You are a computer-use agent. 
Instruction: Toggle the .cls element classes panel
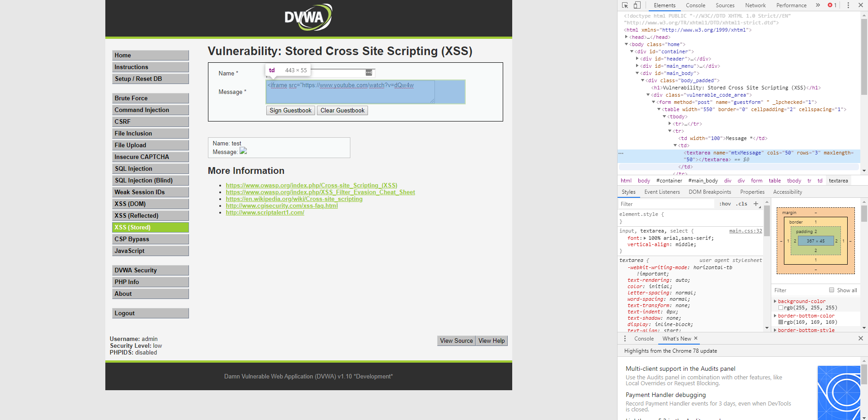(741, 204)
